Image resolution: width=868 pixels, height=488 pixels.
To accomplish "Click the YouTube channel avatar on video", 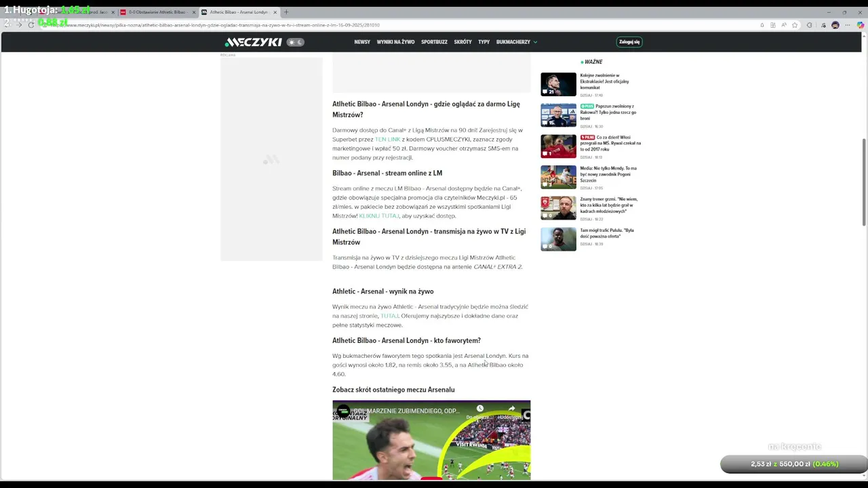I will click(343, 411).
